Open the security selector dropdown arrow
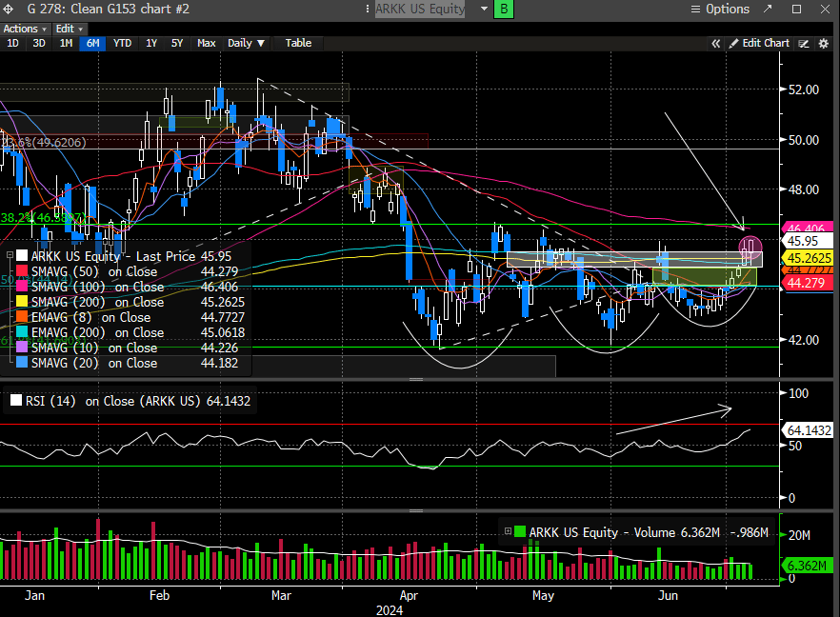Image resolution: width=840 pixels, height=617 pixels. 484,10
